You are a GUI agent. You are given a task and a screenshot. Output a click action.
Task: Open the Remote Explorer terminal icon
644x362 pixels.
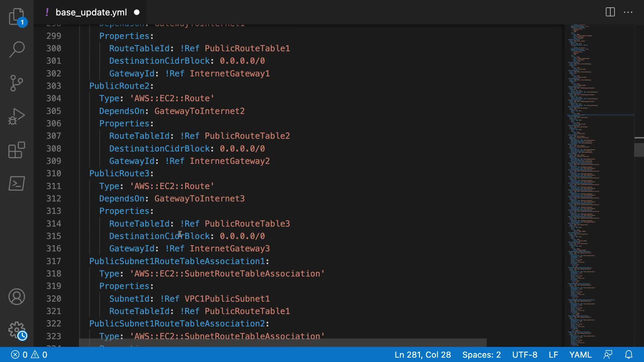[16, 183]
